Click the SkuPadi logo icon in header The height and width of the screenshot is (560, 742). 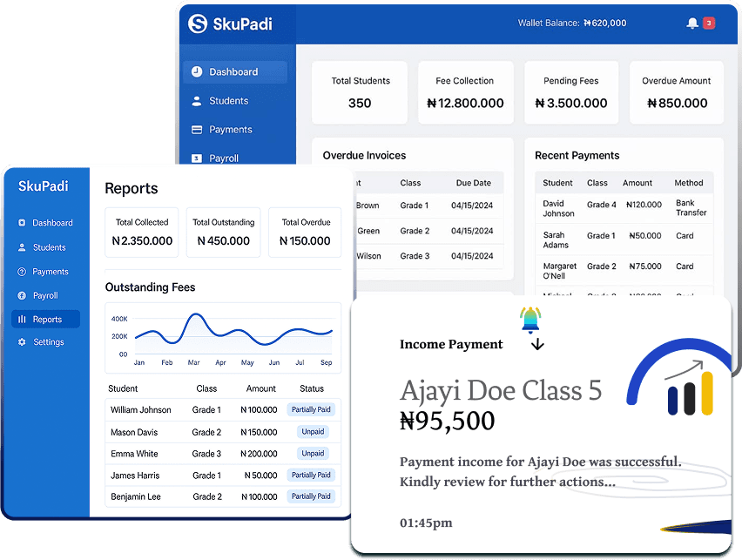point(198,24)
